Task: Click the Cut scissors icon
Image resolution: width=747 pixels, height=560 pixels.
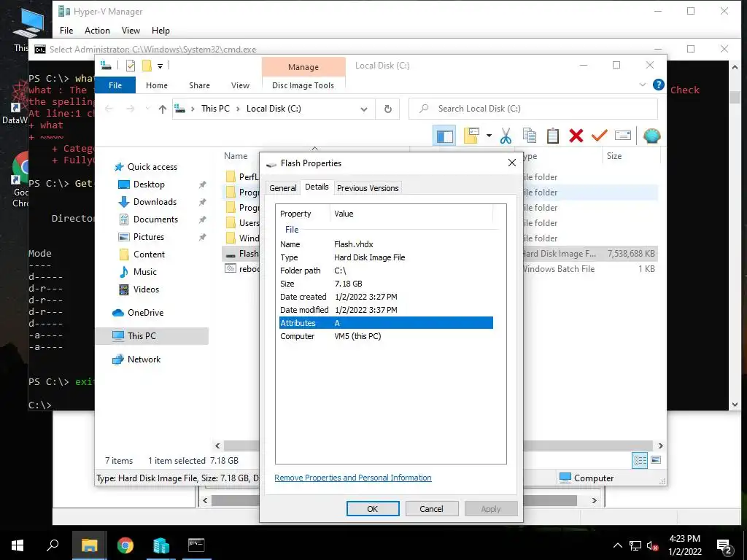Action: click(x=506, y=136)
